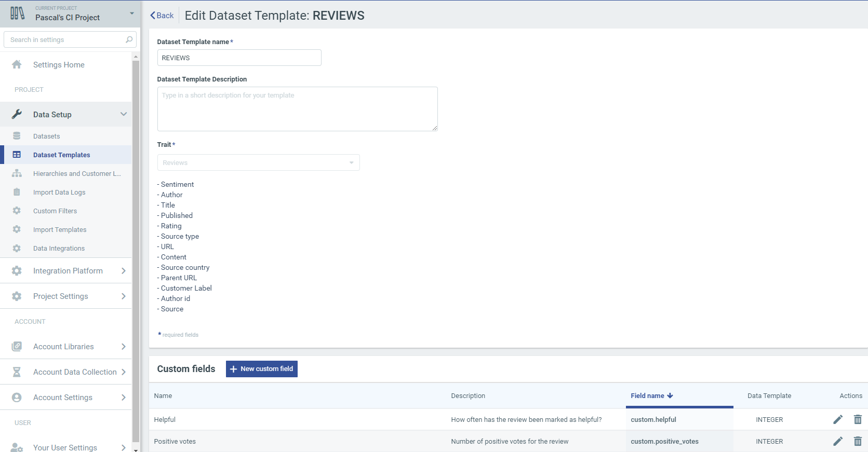Open the Trait Reviews dropdown

pos(258,162)
